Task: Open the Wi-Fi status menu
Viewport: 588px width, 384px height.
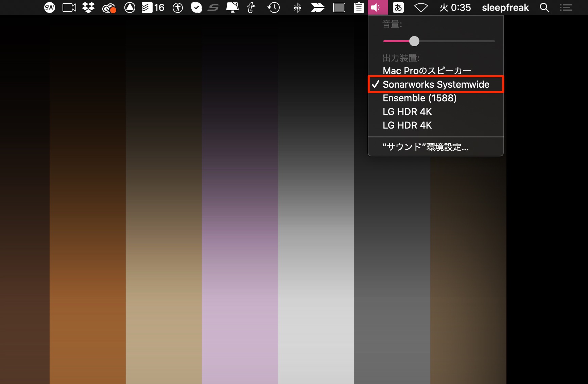Action: [x=421, y=7]
